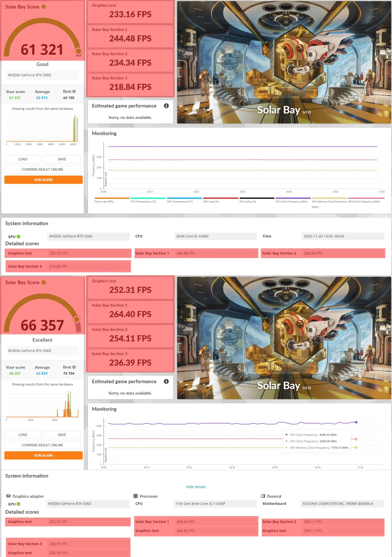
Task: Click the Solar Bay Section 2 254.11 FPS tile
Action: pyautogui.click(x=130, y=336)
